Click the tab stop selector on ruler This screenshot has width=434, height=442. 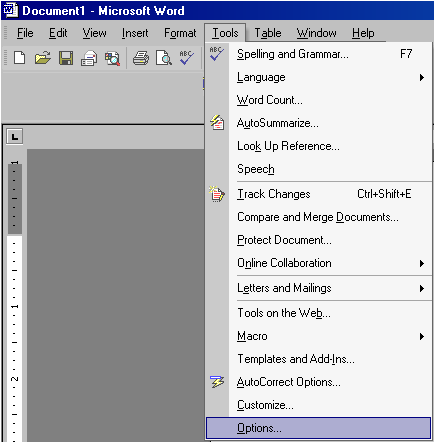point(14,136)
